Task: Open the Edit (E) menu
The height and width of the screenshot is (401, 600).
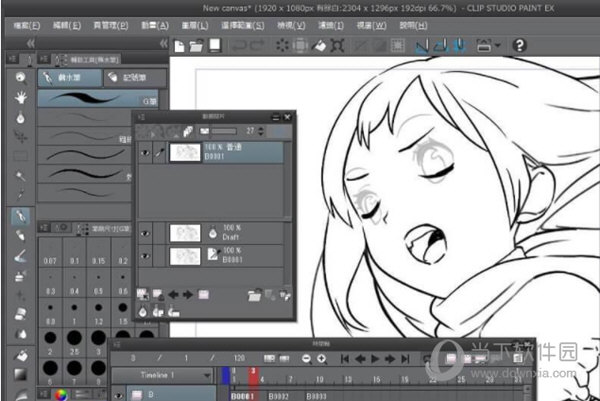Action: pos(67,26)
